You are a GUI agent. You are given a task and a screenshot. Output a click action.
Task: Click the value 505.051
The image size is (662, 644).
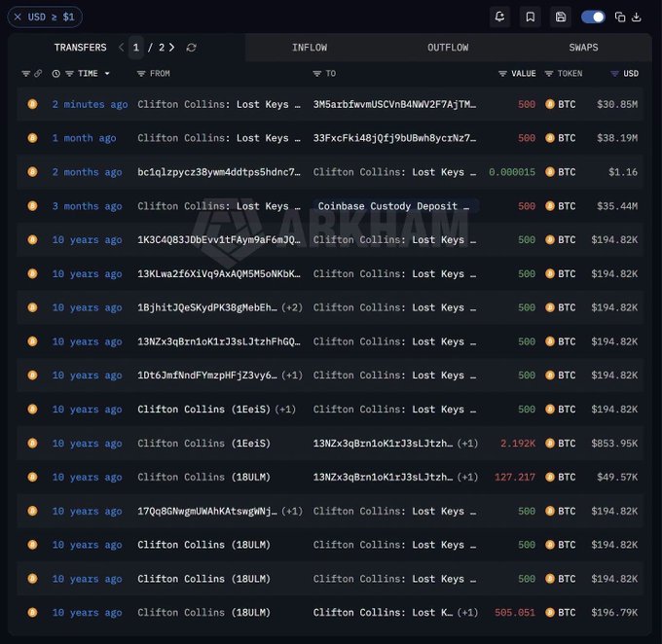tap(515, 612)
